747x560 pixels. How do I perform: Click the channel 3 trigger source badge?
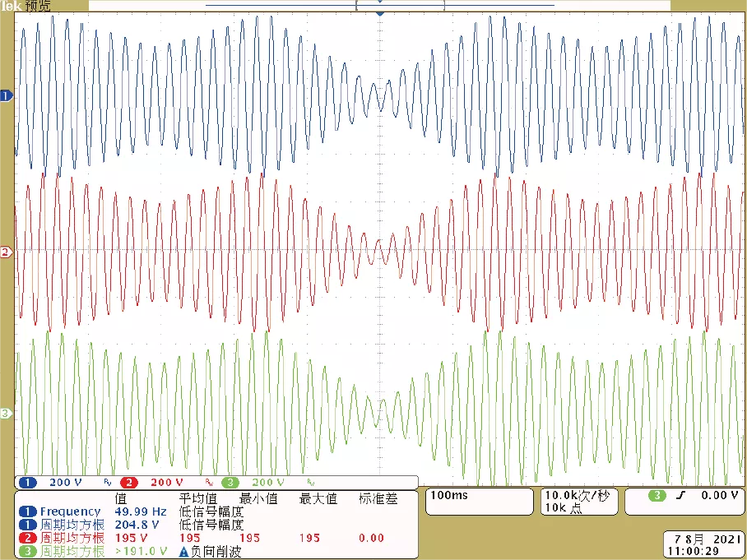coord(657,496)
